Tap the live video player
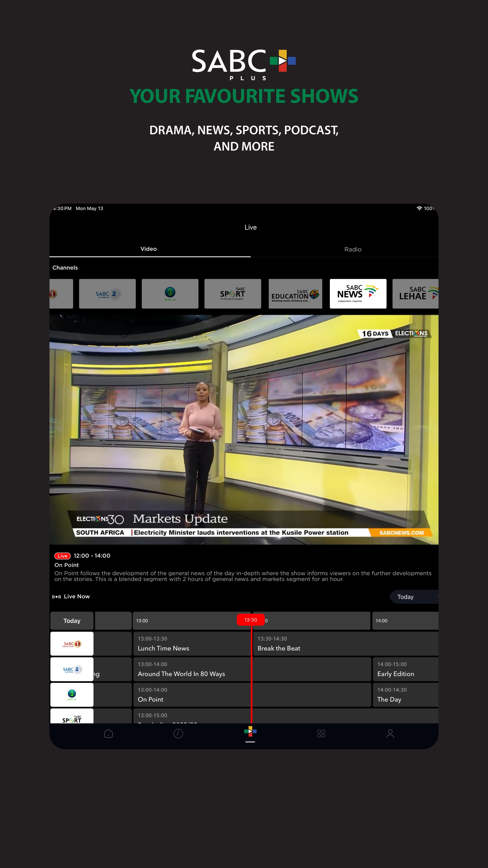Viewport: 488px width, 868px height. (244, 430)
